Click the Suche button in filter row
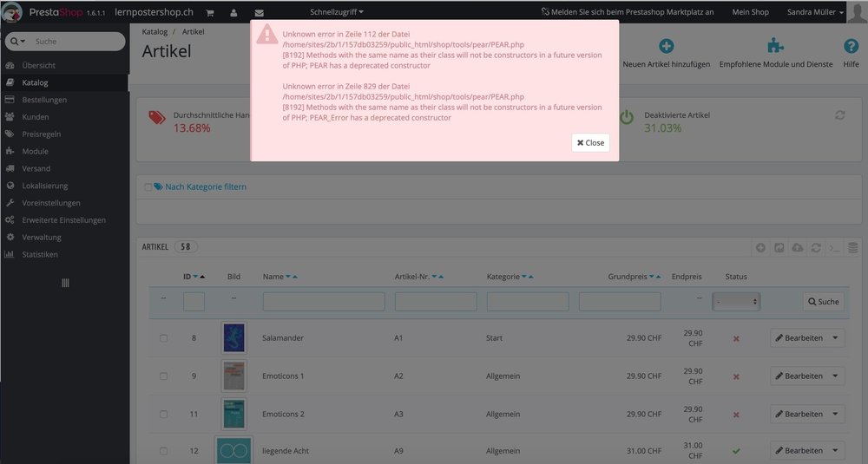Viewport: 868px width, 464px height. point(823,302)
